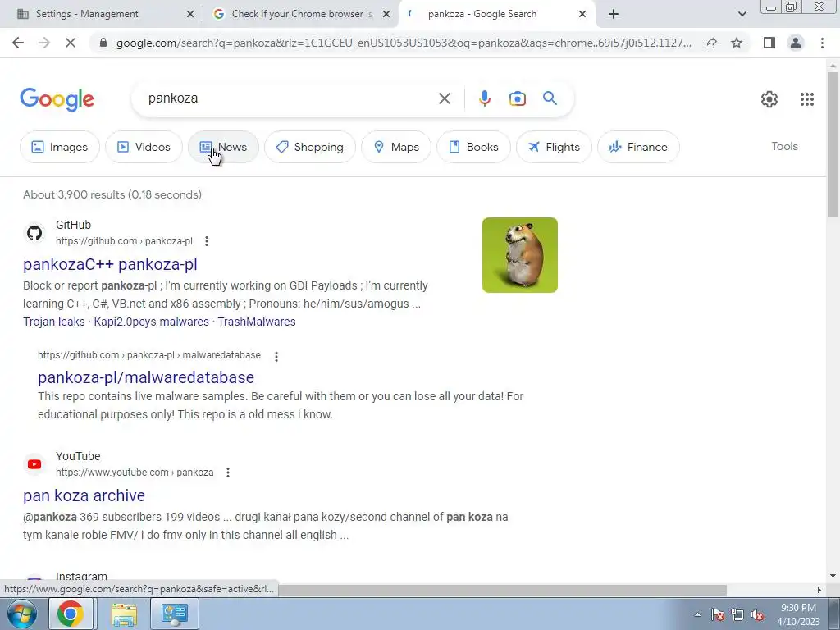Go back using browser back arrow

18,43
